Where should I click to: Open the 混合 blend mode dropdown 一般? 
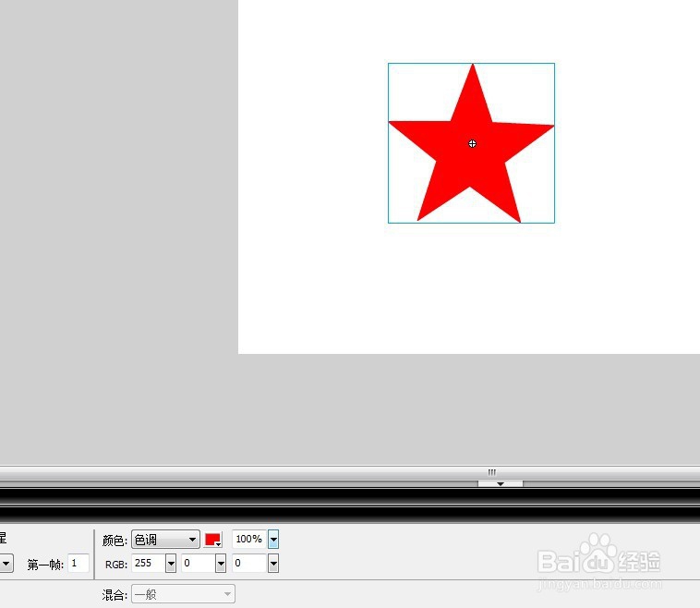[183, 594]
